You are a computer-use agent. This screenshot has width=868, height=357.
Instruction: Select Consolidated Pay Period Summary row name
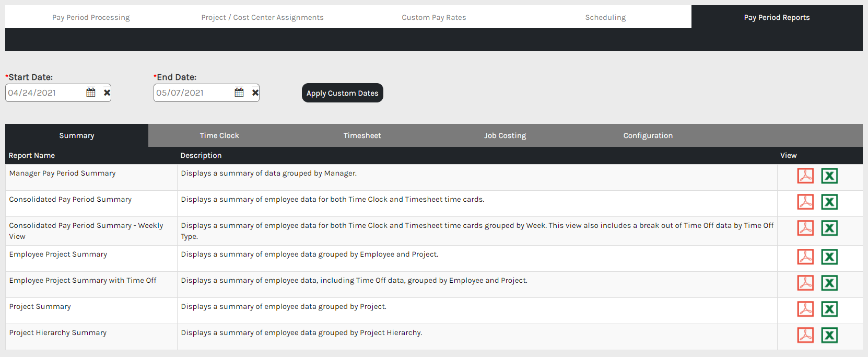tap(71, 199)
